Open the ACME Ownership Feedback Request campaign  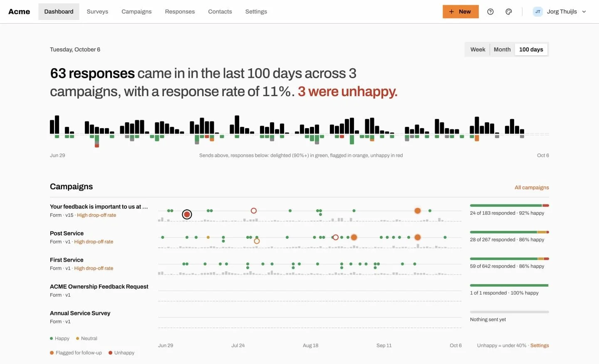[99, 287]
